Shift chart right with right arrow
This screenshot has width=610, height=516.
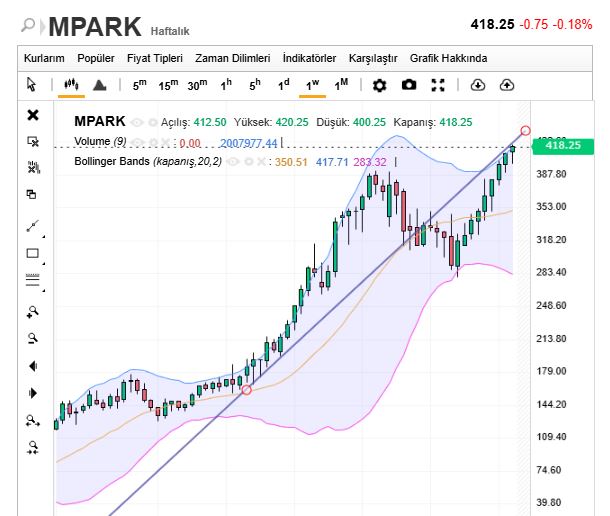(33, 393)
